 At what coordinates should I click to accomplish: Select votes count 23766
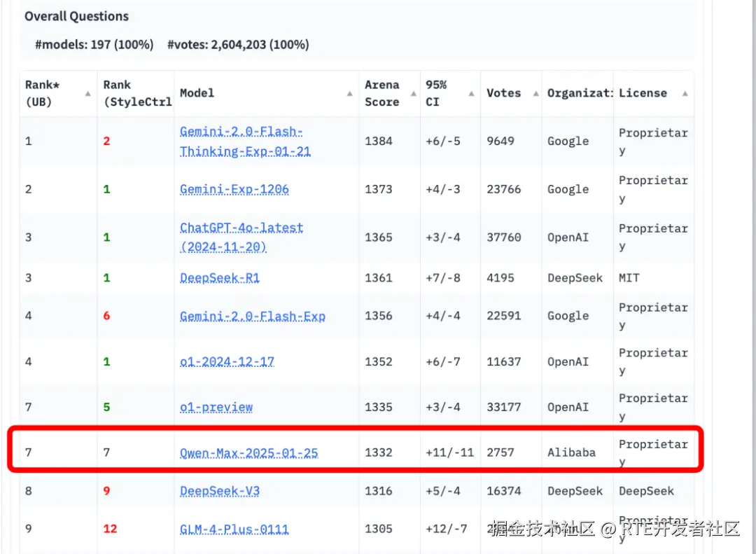(x=504, y=189)
